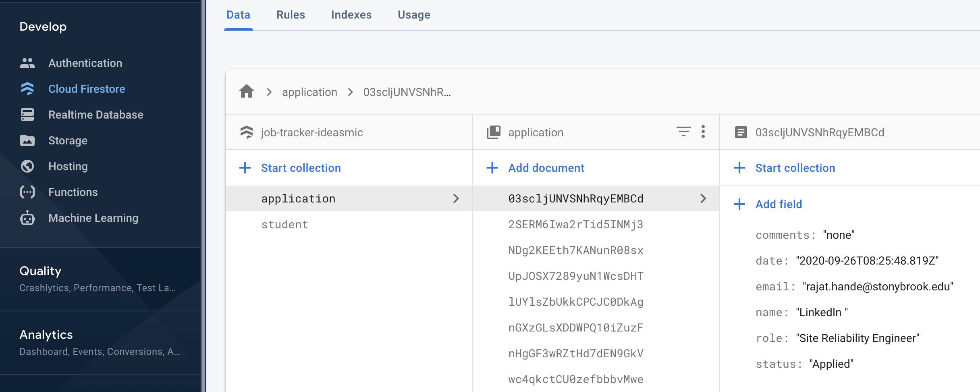Click the Functions brackets icon
The image size is (980, 392).
click(27, 192)
